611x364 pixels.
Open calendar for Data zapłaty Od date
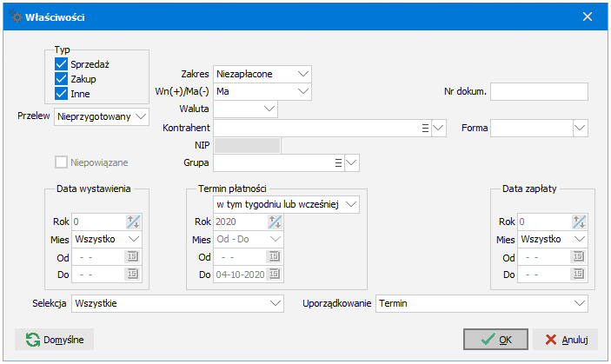pyautogui.click(x=578, y=256)
